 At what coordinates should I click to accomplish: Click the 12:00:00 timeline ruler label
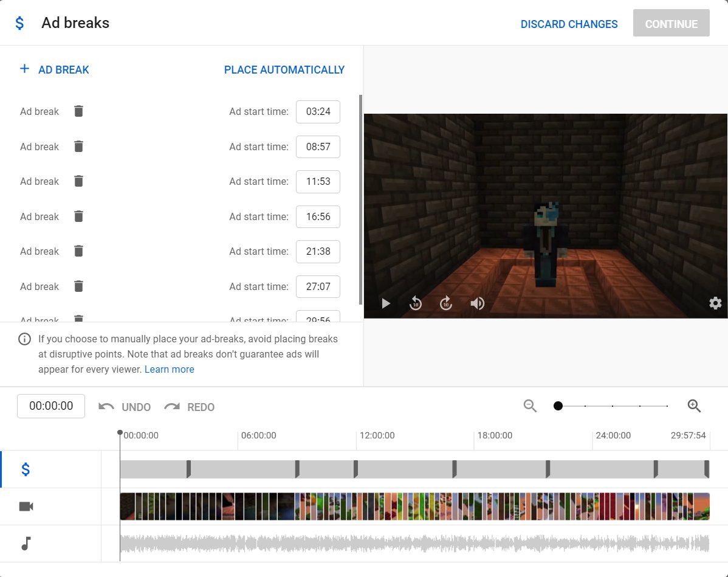[377, 435]
